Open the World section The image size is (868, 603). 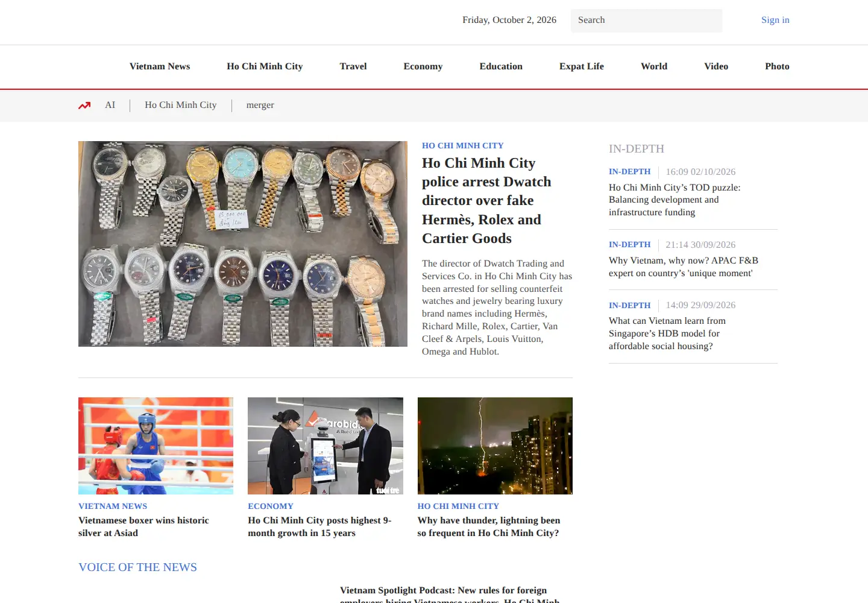654,66
